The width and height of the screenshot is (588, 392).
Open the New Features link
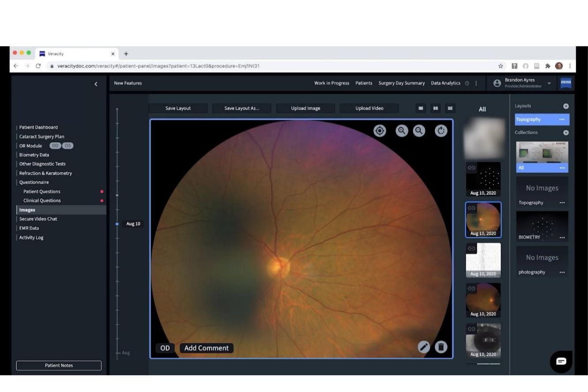click(128, 83)
